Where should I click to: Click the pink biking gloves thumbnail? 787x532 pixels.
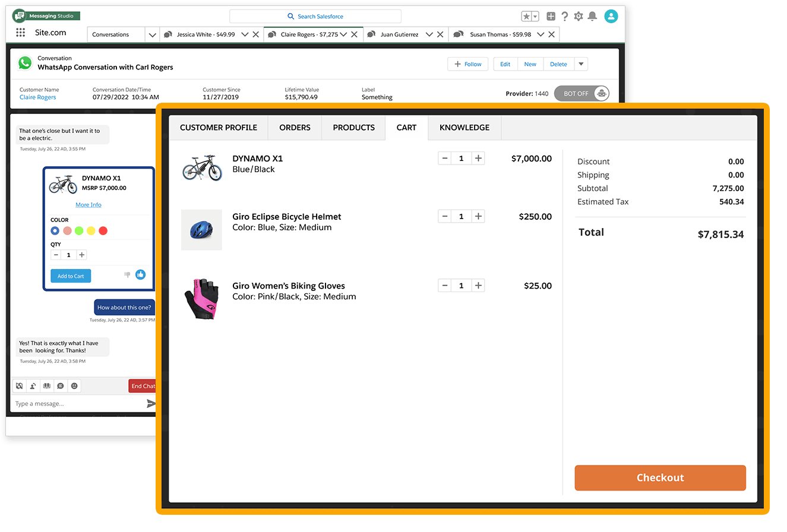[x=201, y=299]
